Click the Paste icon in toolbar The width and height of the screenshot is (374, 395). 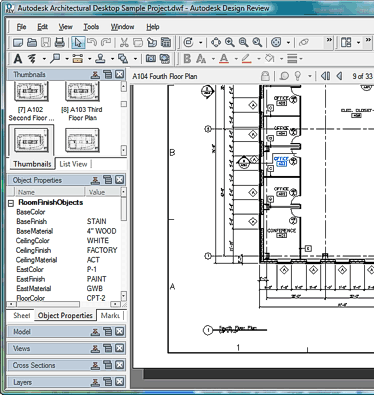click(x=152, y=42)
